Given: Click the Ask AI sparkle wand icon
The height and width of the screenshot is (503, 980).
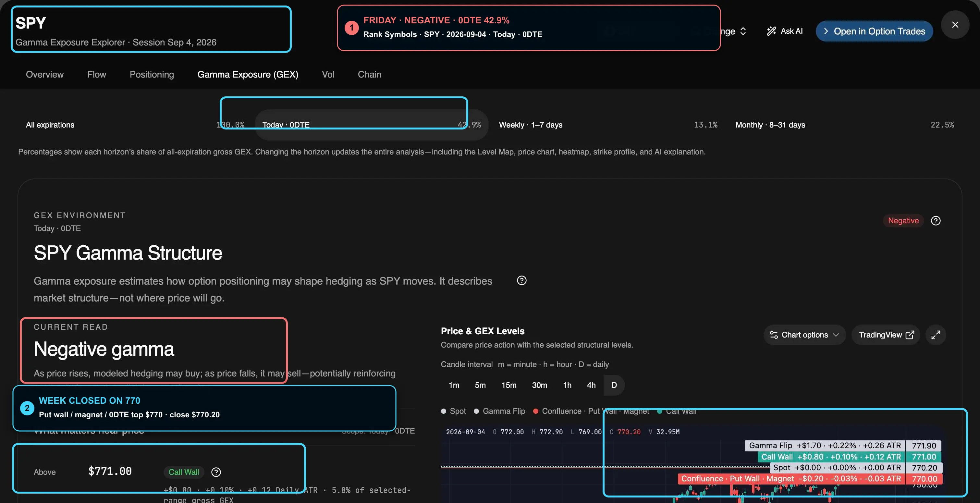Looking at the screenshot, I should click(772, 31).
